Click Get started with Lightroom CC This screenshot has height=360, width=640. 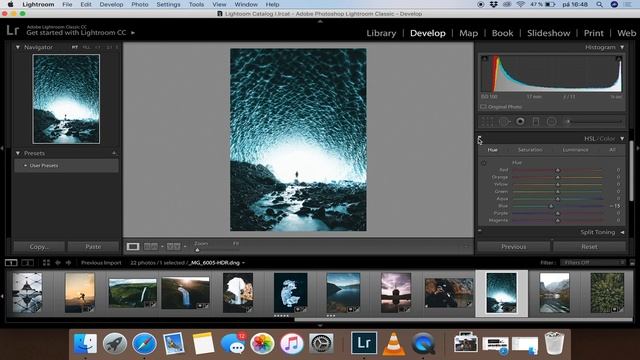click(x=76, y=33)
